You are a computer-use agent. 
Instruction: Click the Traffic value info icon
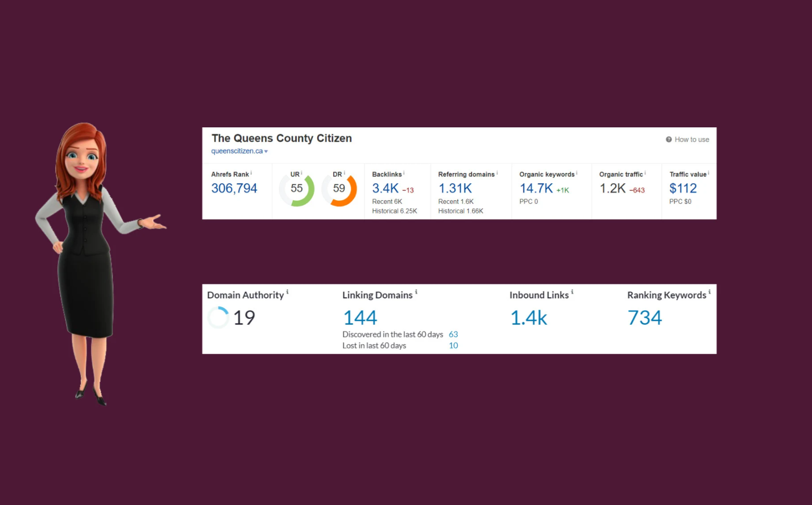click(x=707, y=172)
